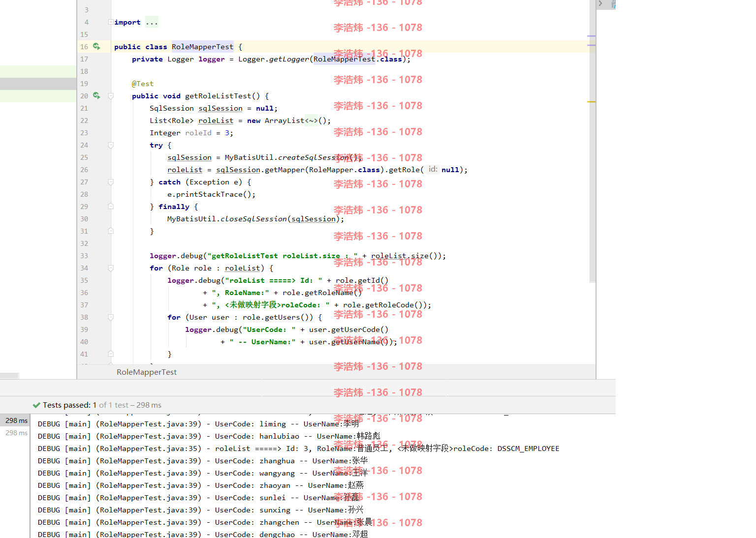Click the 'id:' parameter hint on line 26
Image resolution: width=756 pixels, height=538 pixels.
(432, 169)
